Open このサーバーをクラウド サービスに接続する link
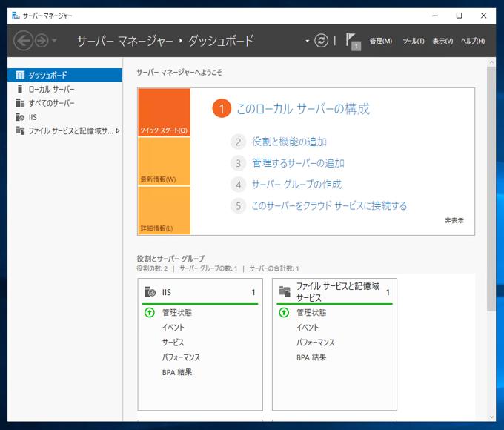This screenshot has width=504, height=430. pos(329,205)
